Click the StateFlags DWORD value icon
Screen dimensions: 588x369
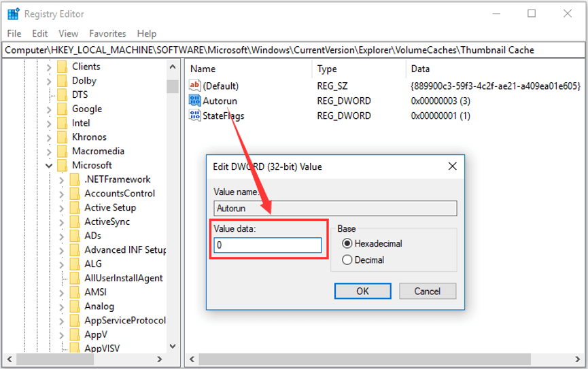point(195,116)
